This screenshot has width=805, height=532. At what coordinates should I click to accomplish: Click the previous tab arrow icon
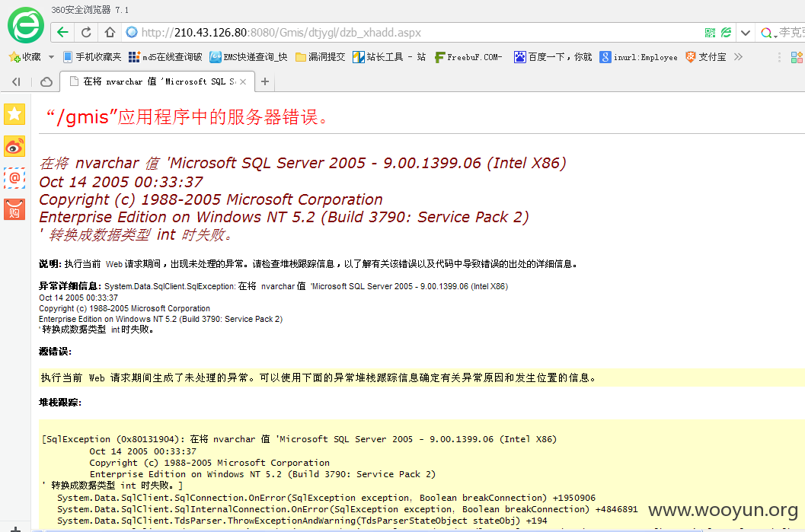coord(16,81)
